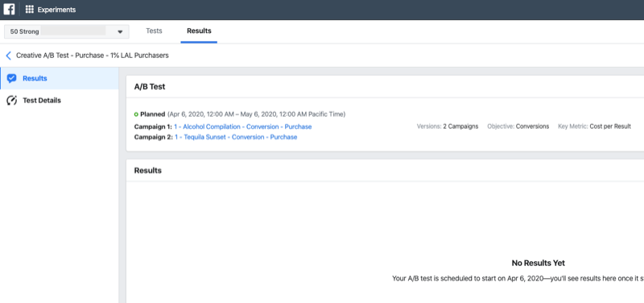Click the Facebook logo icon
Screen dimensions: 644x303
click(x=9, y=10)
